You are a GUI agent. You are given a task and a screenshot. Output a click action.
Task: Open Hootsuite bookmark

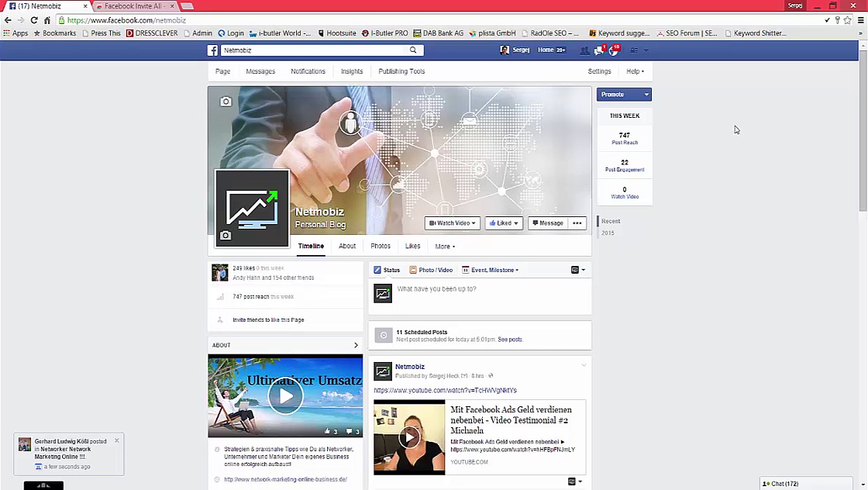point(336,33)
